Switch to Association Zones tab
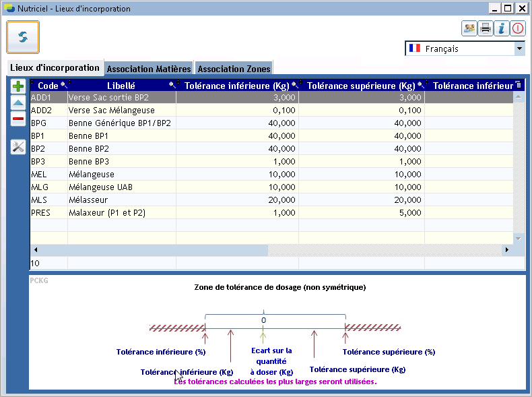 (x=234, y=69)
